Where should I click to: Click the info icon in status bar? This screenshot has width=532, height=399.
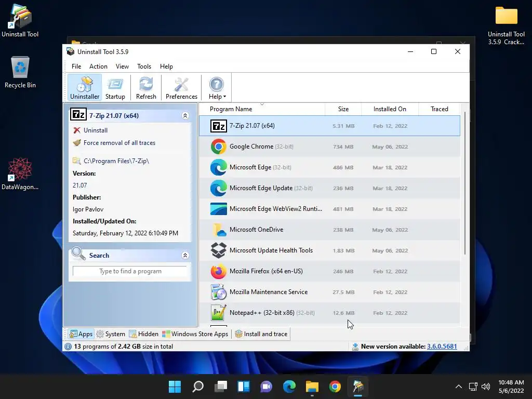[x=68, y=347]
